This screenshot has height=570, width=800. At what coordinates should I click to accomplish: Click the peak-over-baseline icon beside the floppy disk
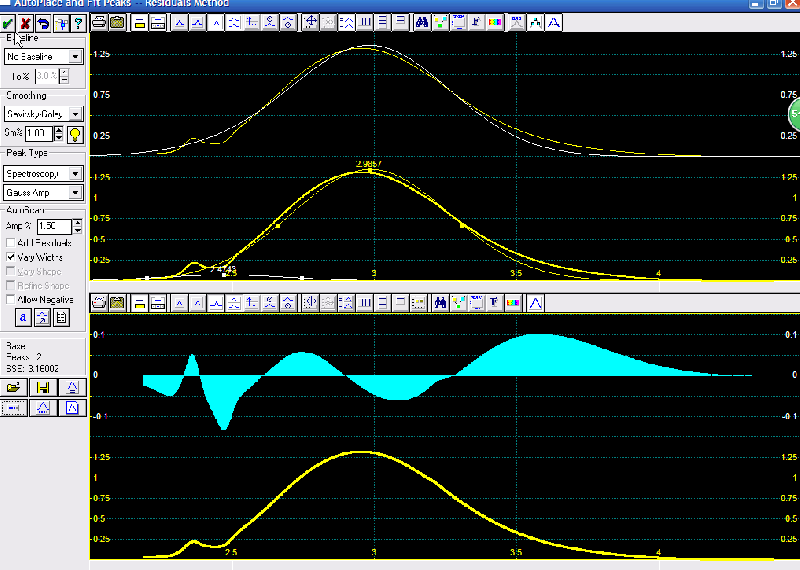72,387
